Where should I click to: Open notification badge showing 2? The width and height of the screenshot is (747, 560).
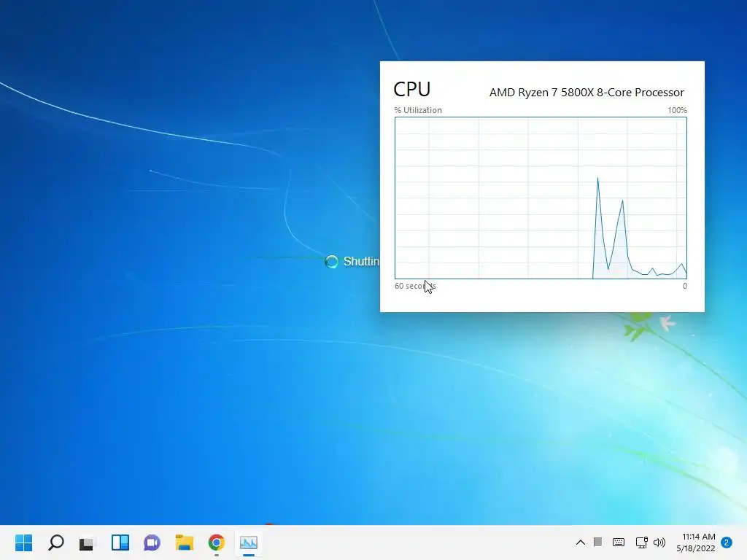(x=727, y=542)
